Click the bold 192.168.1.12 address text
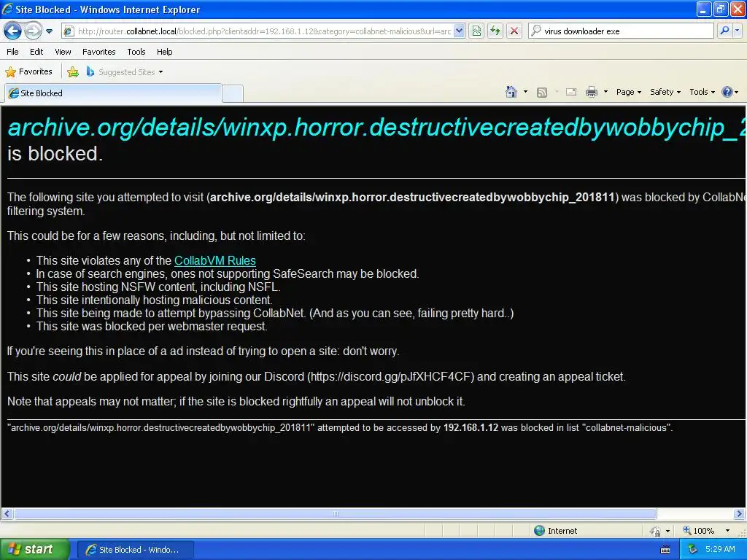Viewport: 747px width, 560px height. 471,427
